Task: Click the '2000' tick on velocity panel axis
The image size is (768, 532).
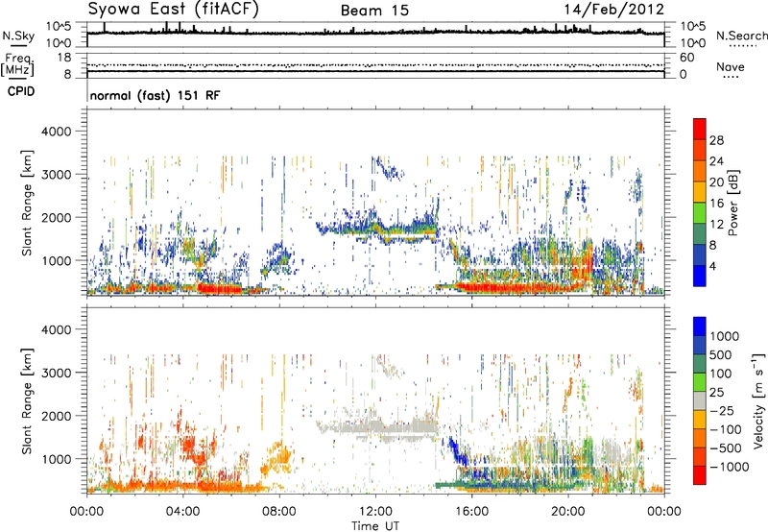Action: click(x=57, y=416)
